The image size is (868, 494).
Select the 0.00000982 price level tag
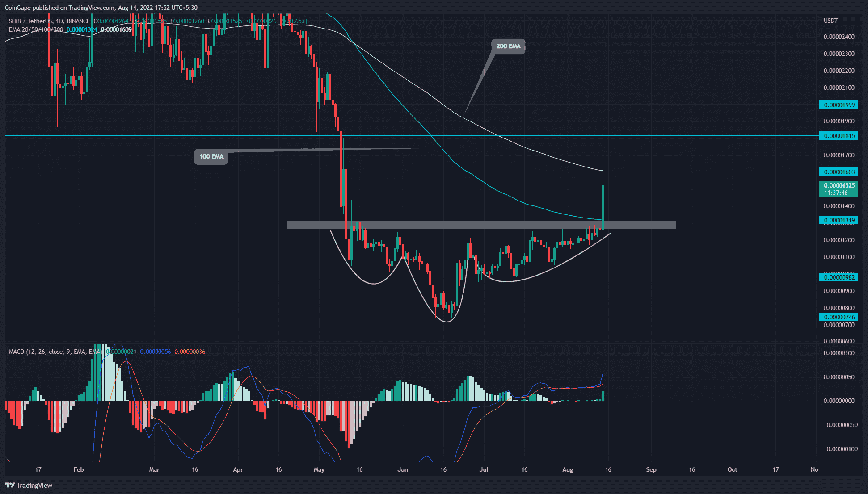click(x=838, y=277)
